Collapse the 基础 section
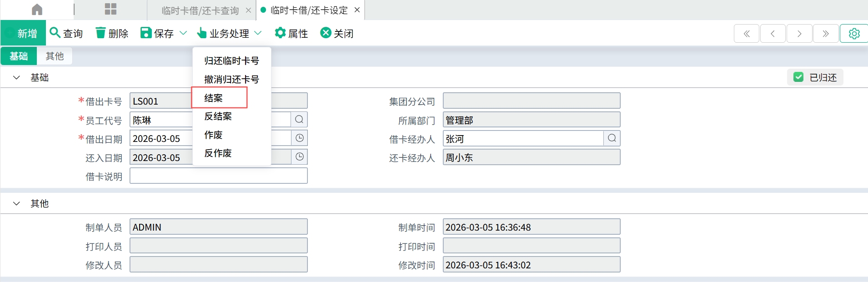The image size is (868, 282). coord(17,78)
